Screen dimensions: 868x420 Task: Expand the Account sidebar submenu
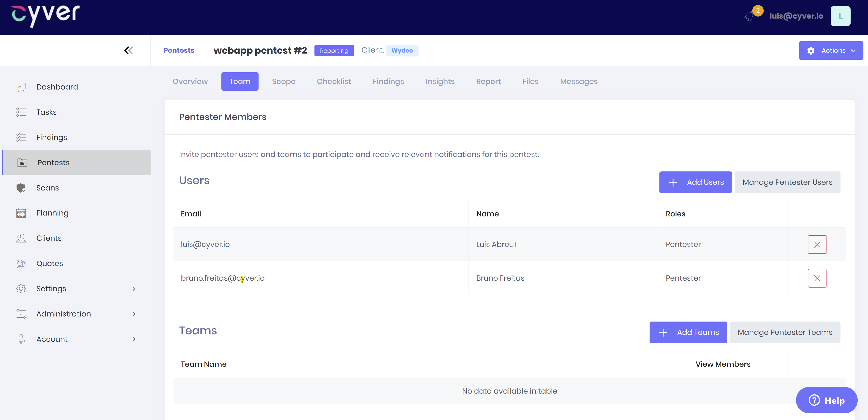134,339
